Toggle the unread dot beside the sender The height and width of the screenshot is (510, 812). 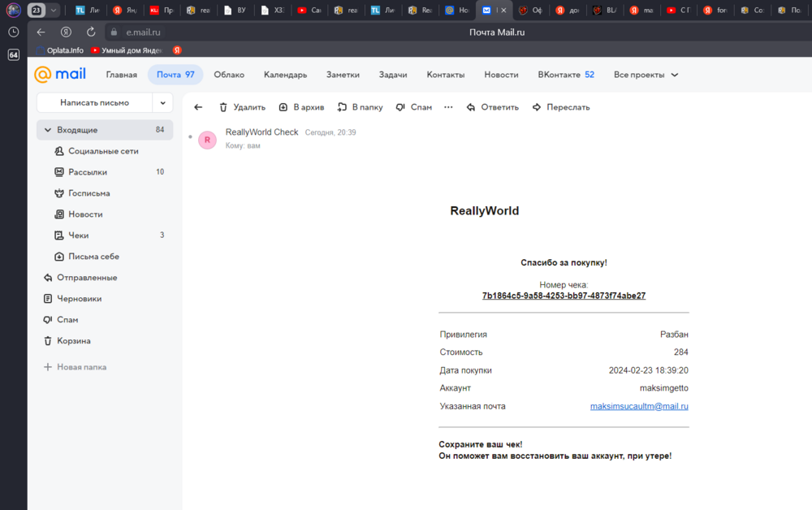191,136
